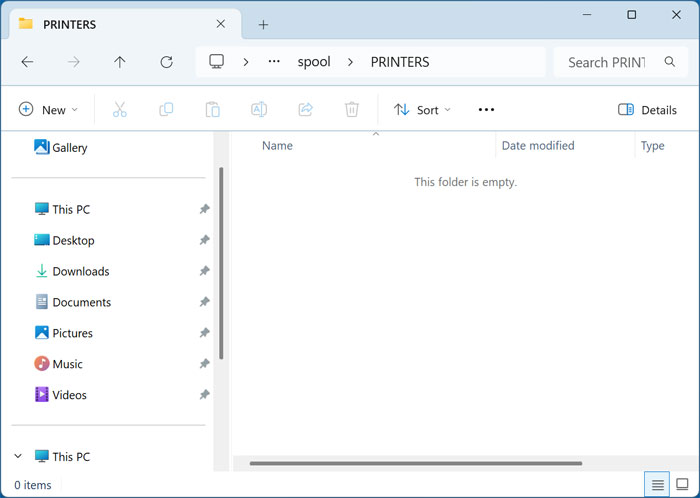The image size is (700, 498).
Task: Refresh the PRINTERS folder view
Action: (167, 62)
